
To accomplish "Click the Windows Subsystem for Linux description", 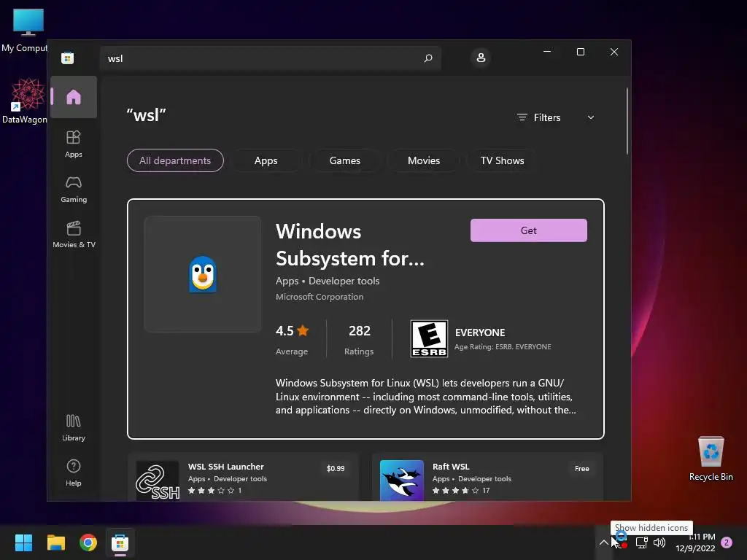I will (425, 397).
